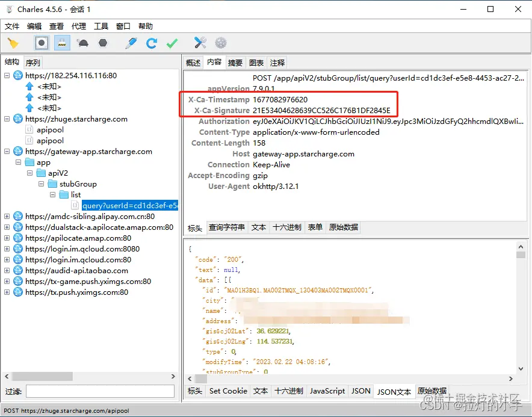
Task: Open the 内容 tab
Action: click(214, 62)
